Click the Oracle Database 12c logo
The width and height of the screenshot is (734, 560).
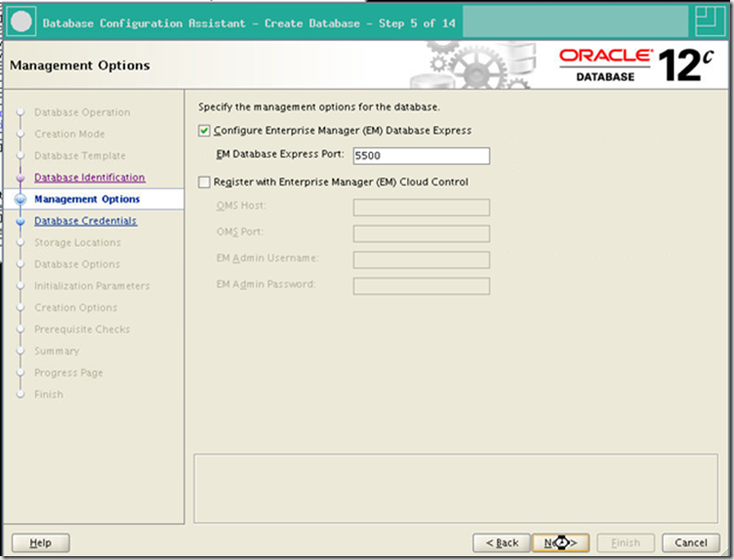click(x=636, y=65)
